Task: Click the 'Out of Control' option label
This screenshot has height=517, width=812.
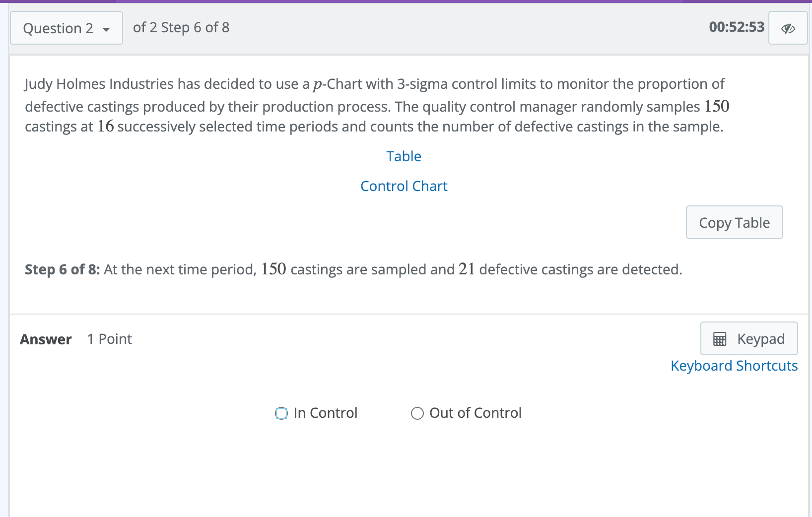Action: pos(475,413)
